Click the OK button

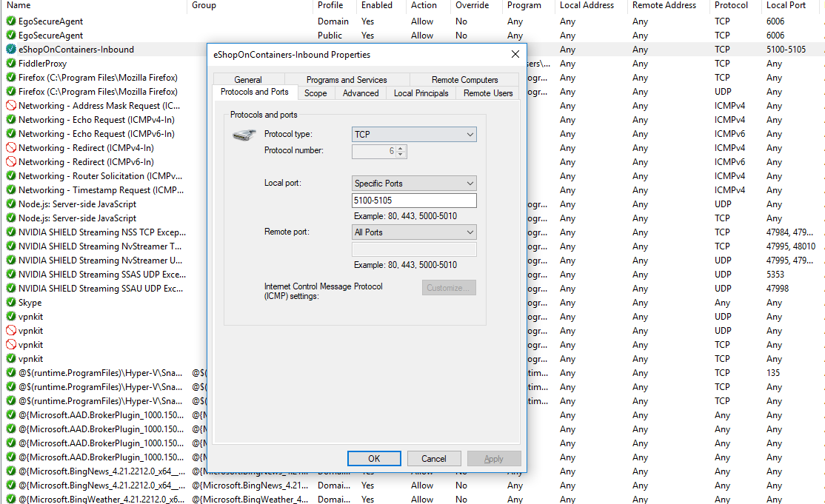click(374, 458)
